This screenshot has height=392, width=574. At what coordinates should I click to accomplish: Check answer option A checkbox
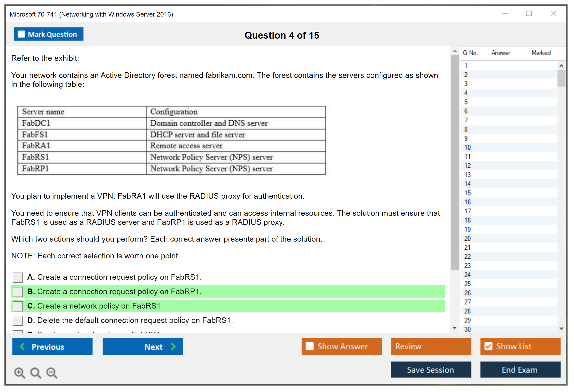(18, 277)
